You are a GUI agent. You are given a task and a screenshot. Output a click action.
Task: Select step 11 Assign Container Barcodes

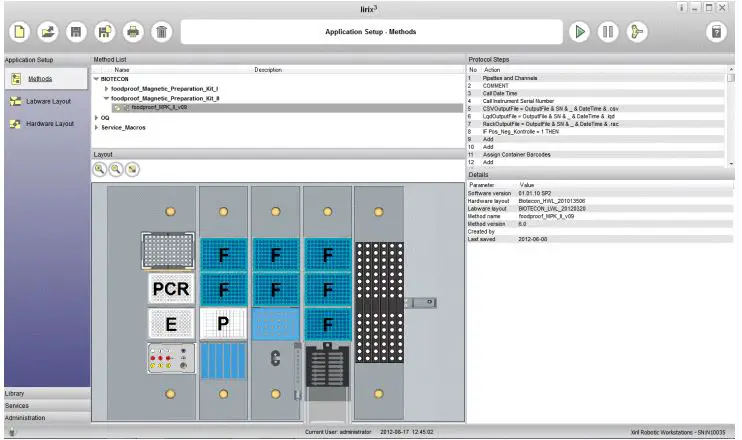pos(596,155)
